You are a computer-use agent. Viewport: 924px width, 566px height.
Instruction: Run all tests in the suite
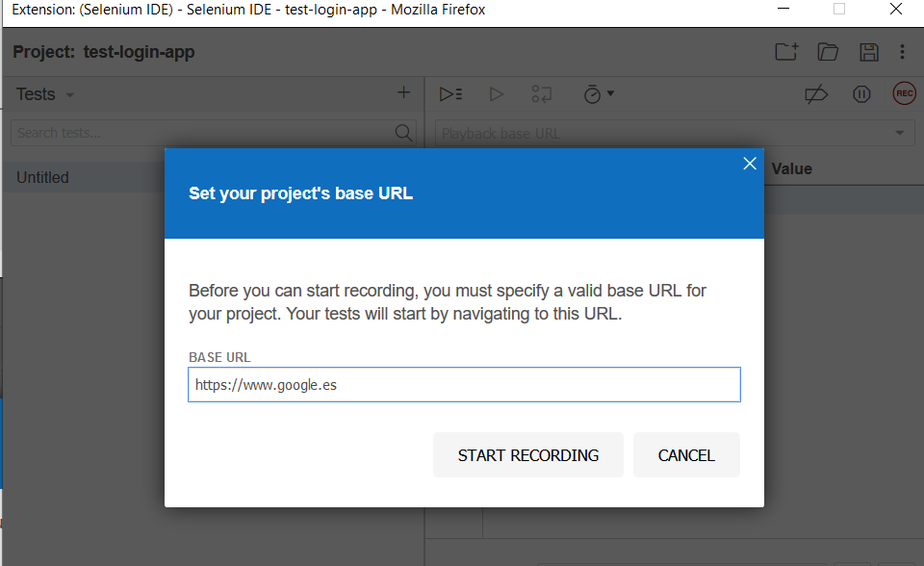coord(450,93)
